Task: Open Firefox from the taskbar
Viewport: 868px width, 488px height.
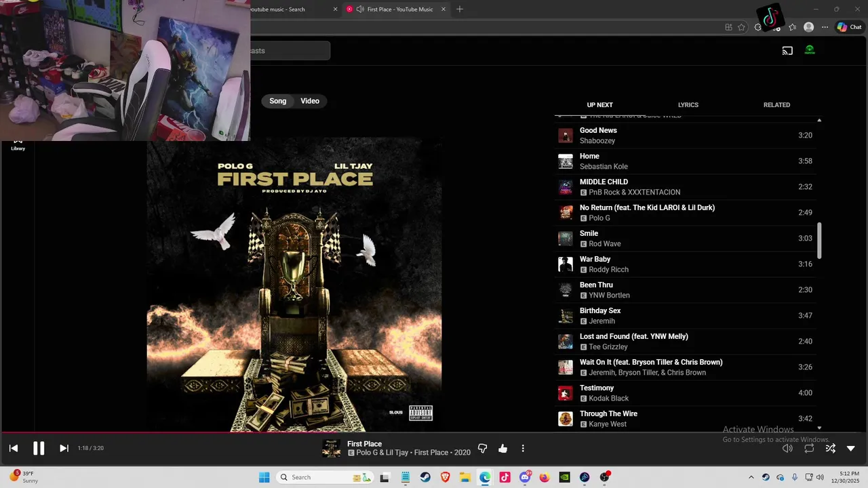Action: tap(545, 477)
